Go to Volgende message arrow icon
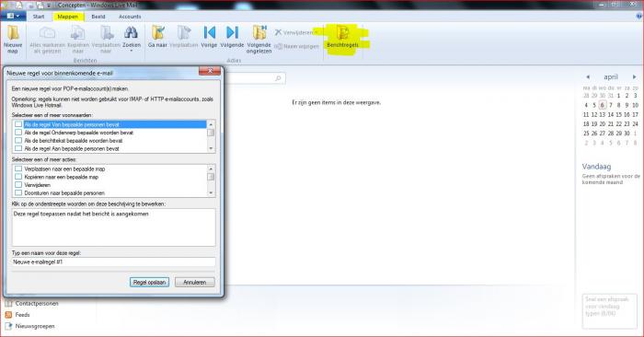This screenshot has width=644, height=337. coord(232,32)
